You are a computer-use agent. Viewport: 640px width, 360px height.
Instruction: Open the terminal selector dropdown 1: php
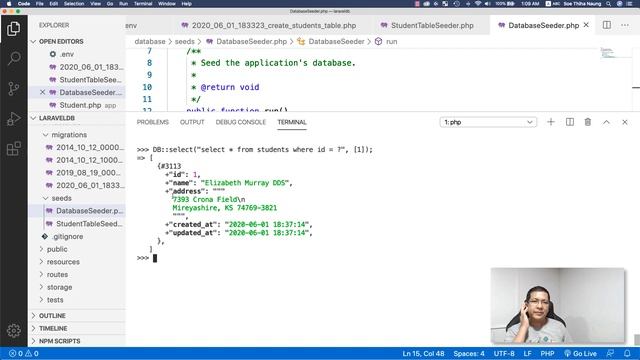tap(488, 122)
